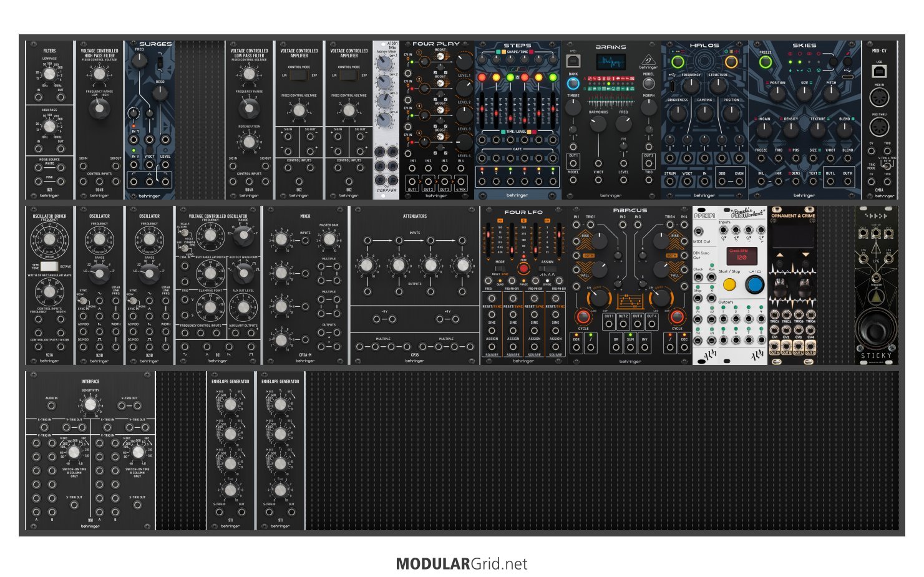Click the MORPH knob on Brains
The width and height of the screenshot is (924, 577).
coord(649,107)
